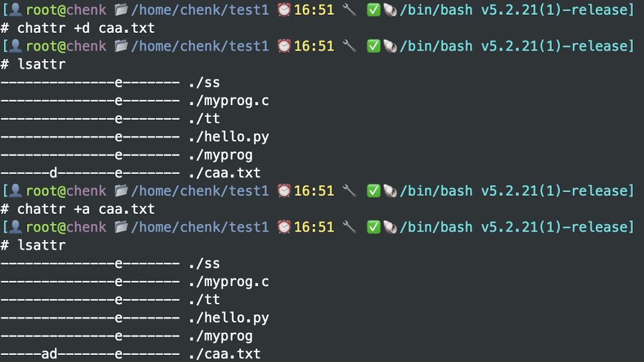The image size is (644, 362).
Task: Click ./caa.txt on the line with "ad" attributes
Action: [x=224, y=354]
